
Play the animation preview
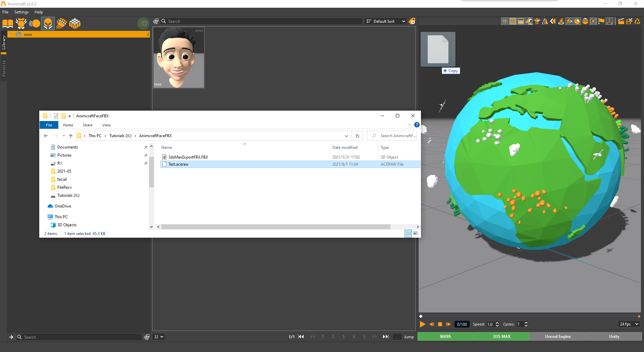423,324
